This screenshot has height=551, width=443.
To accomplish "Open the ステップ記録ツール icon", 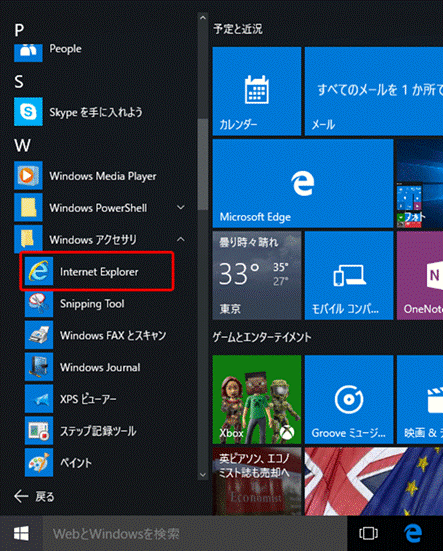I will tap(39, 431).
